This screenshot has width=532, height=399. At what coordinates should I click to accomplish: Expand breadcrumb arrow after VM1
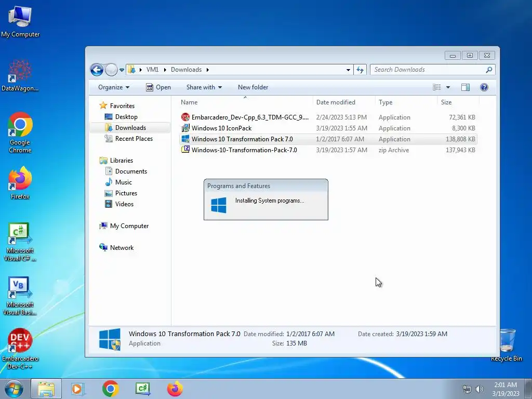[165, 70]
